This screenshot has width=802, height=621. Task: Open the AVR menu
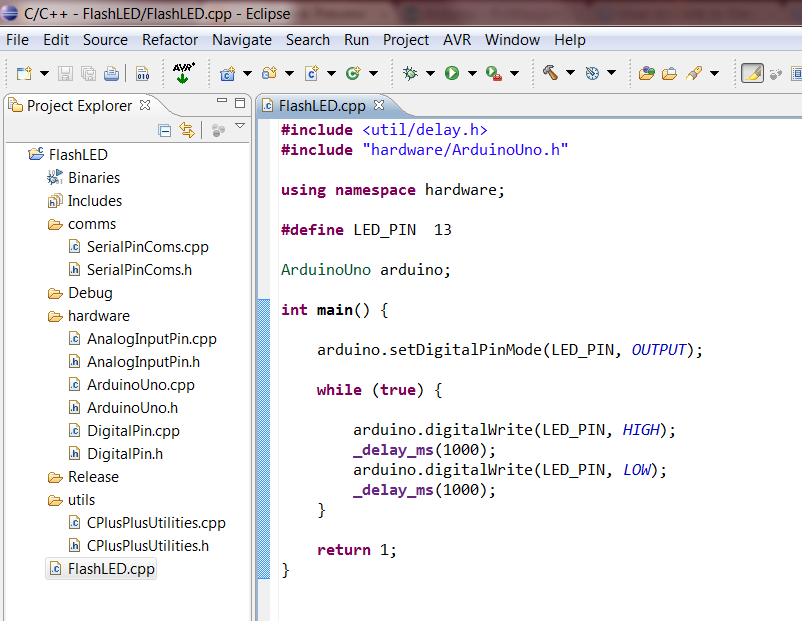(456, 40)
